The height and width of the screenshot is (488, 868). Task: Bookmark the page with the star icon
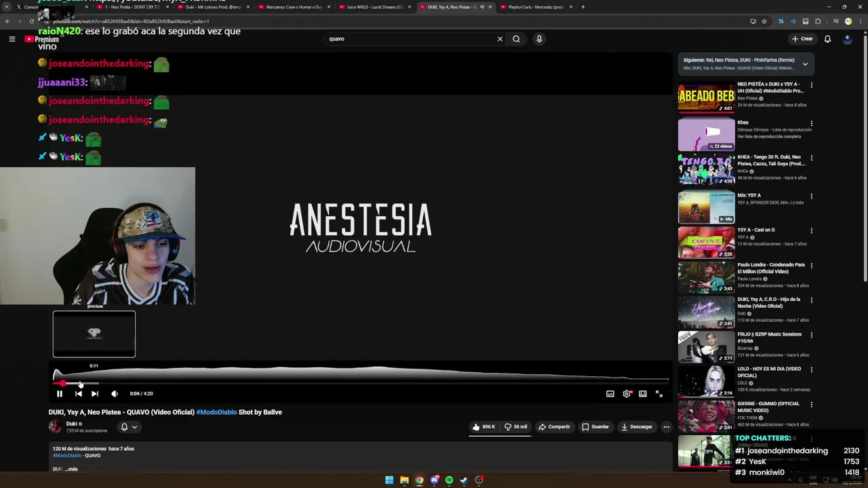(x=764, y=21)
